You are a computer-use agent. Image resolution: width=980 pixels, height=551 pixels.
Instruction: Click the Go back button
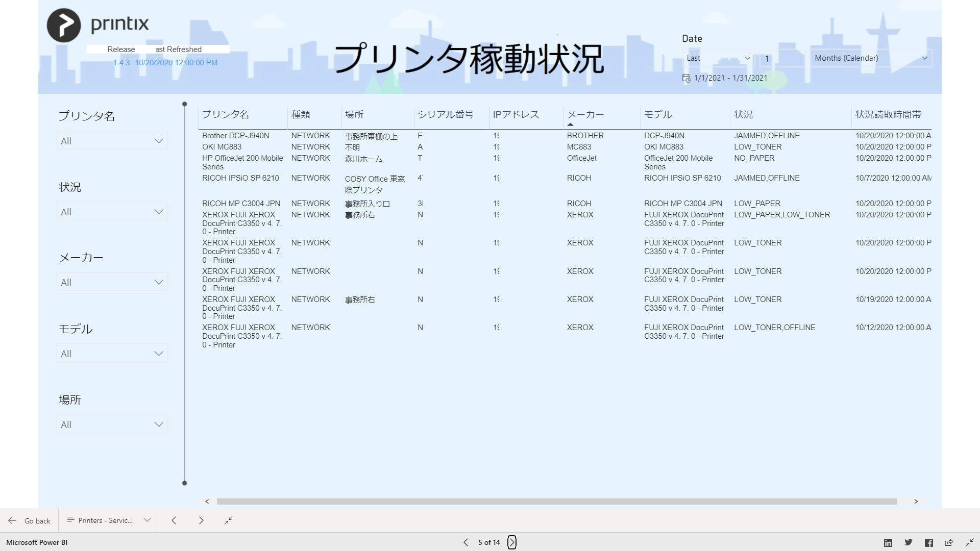tap(30, 521)
